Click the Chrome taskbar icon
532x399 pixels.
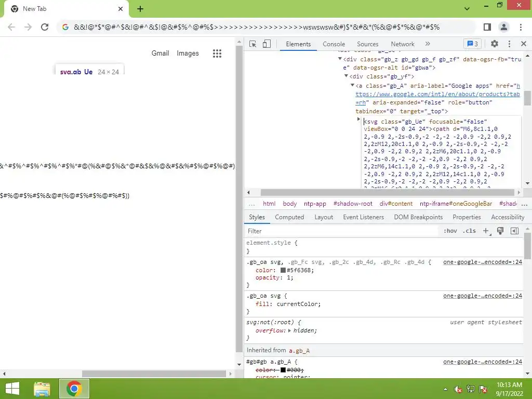tap(74, 389)
